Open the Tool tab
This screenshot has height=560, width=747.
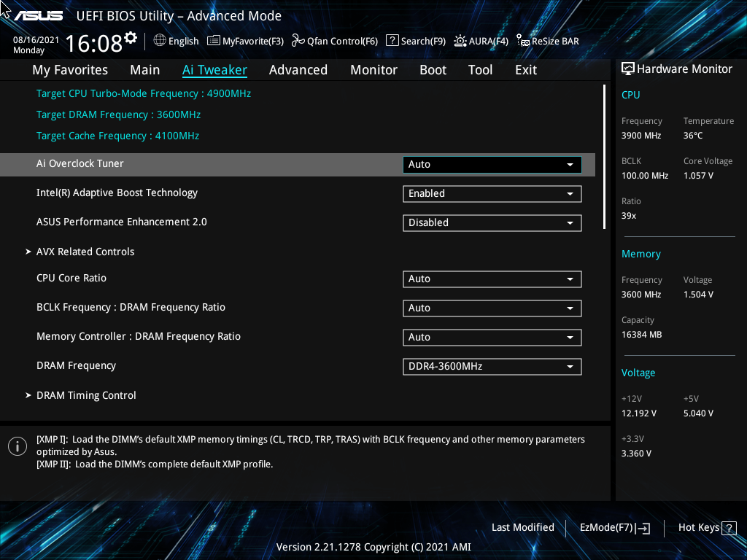coord(480,70)
